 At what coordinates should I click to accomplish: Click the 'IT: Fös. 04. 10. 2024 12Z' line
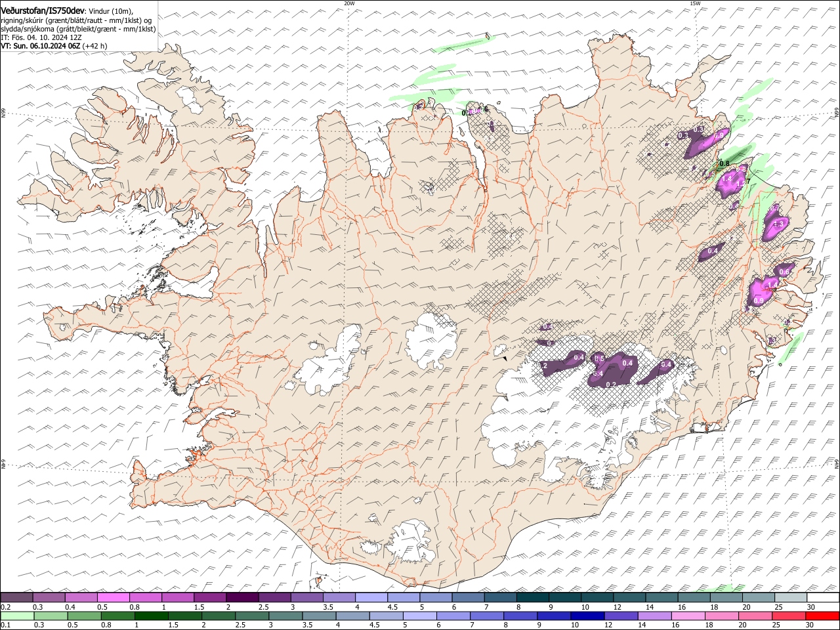click(41, 37)
